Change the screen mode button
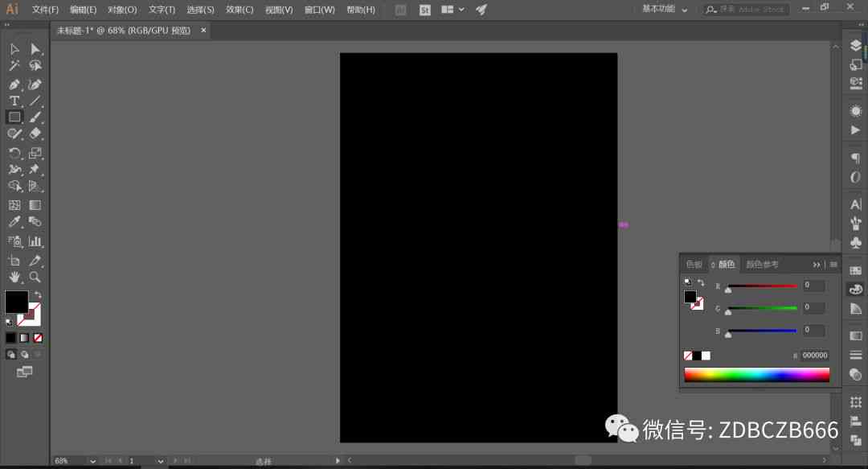The width and height of the screenshot is (868, 469). [x=24, y=372]
